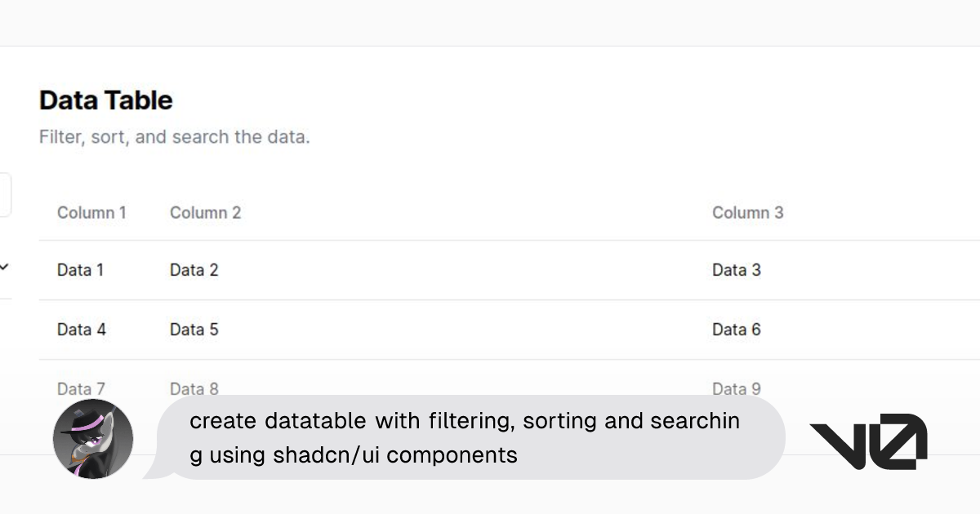Click the Column 3 header label
The width and height of the screenshot is (980, 514).
pos(747,212)
